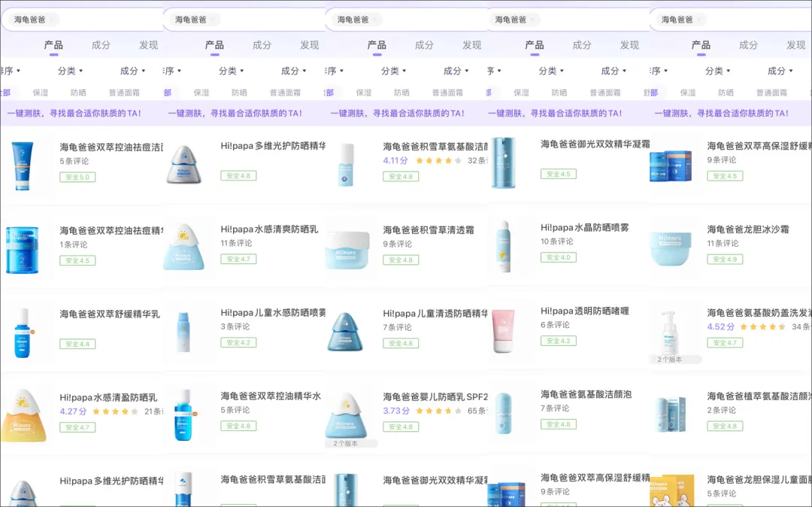Tap the 海龟爸爸双萃舒缓精华乳 bottle image
Image resolution: width=812 pixels, height=507 pixels.
pos(23,333)
